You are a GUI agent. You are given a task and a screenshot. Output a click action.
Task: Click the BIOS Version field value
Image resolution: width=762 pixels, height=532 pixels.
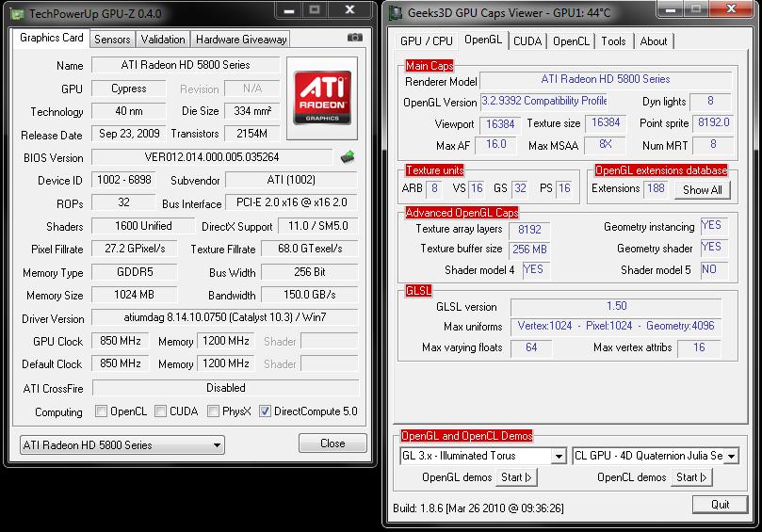pyautogui.click(x=212, y=157)
